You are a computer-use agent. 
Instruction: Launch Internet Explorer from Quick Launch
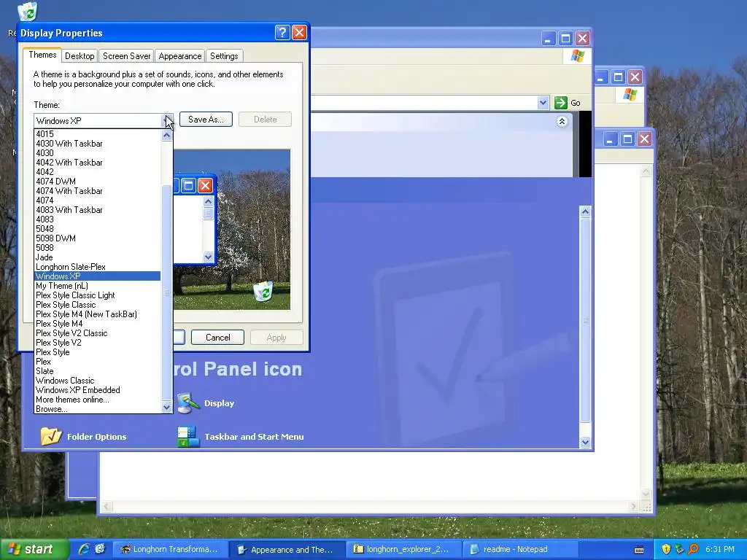coord(84,549)
